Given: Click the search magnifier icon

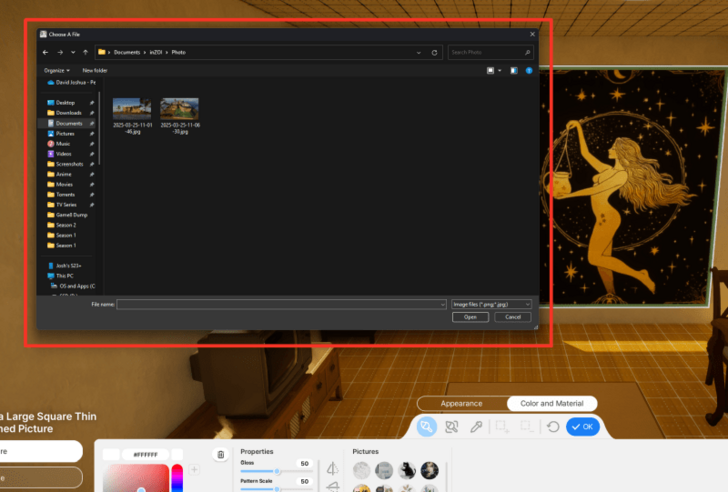Looking at the screenshot, I should pyautogui.click(x=527, y=52).
